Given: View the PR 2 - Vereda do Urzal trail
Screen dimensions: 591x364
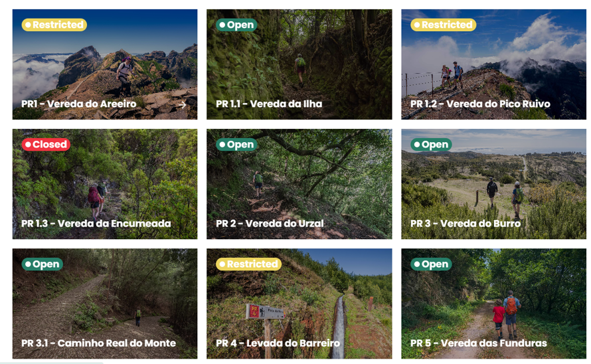Looking at the screenshot, I should point(299,184).
